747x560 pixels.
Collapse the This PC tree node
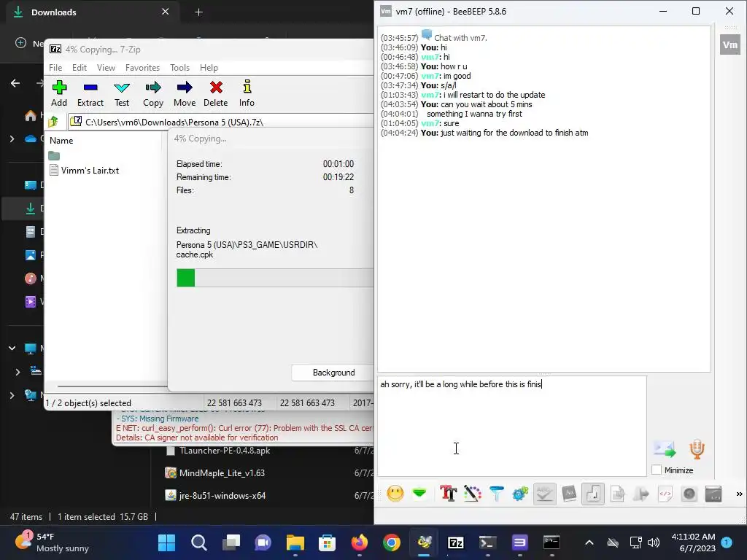coord(12,348)
